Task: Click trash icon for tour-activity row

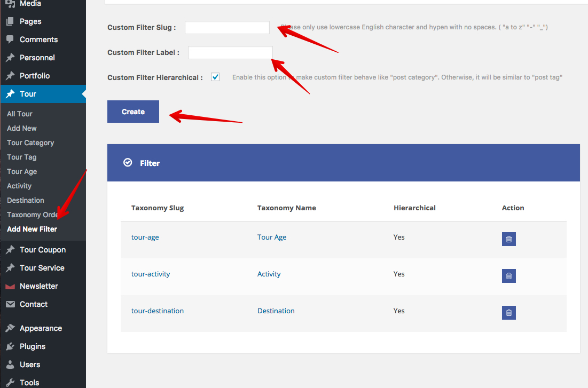Action: click(x=508, y=276)
